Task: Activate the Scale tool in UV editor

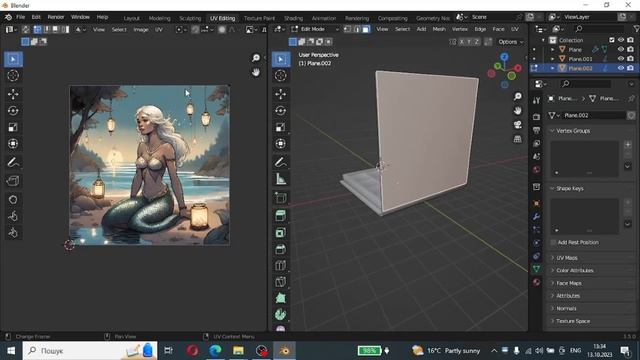Action: 13,127
